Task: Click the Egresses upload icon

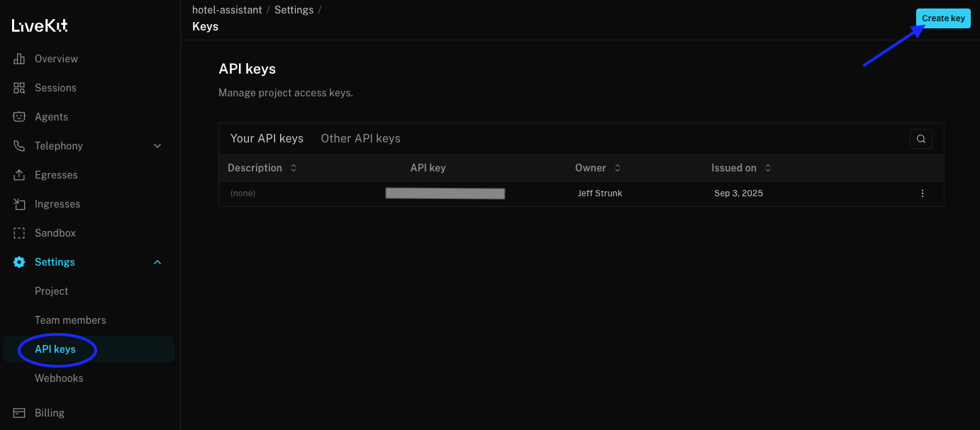Action: tap(19, 175)
